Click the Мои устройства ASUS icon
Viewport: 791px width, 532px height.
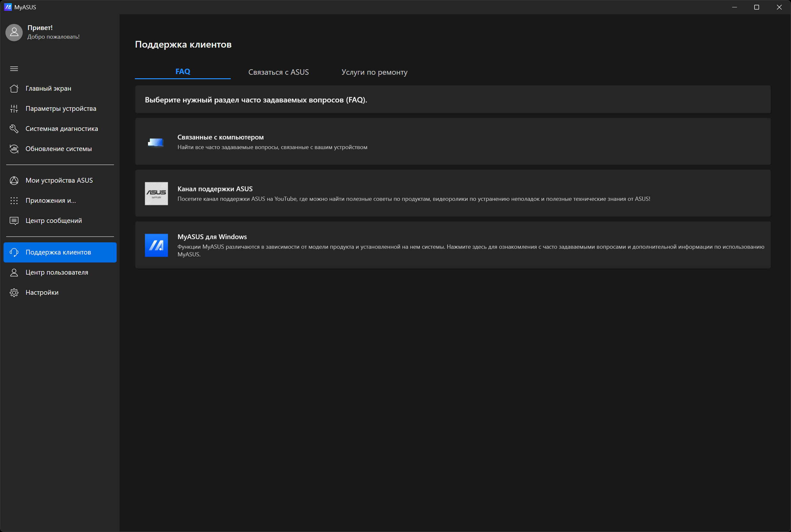(14, 180)
